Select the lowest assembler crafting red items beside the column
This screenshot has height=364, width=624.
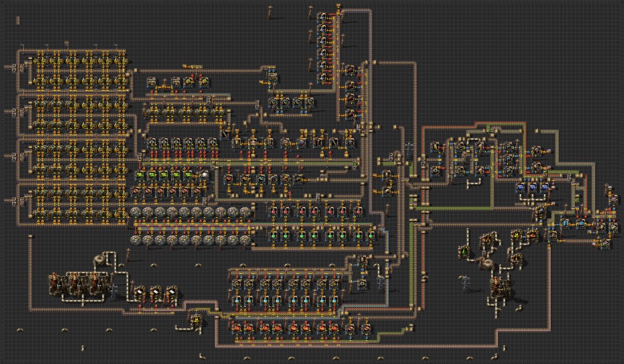pyautogui.click(x=350, y=114)
